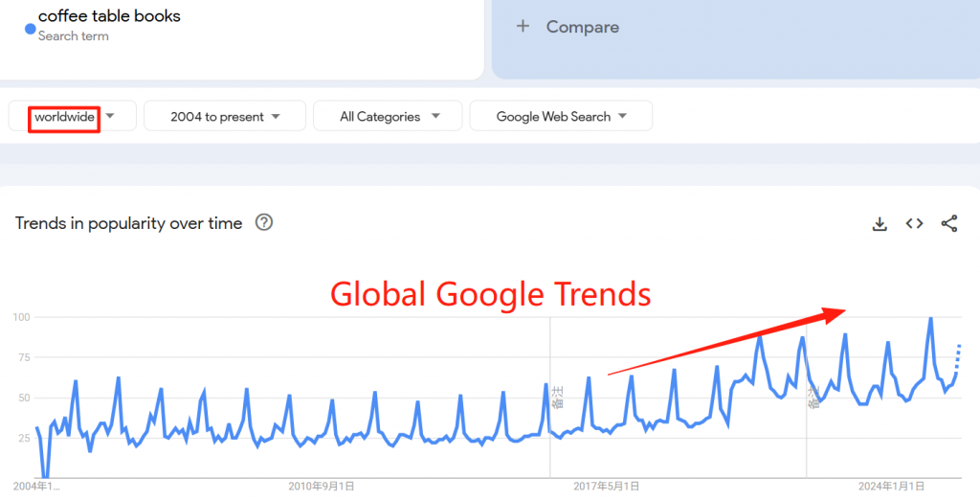Click the first annotation note marker near 2017
This screenshot has height=501, width=980.
[x=558, y=398]
